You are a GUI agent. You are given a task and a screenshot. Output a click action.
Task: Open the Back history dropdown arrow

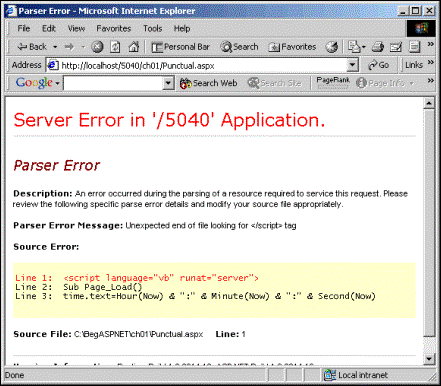pyautogui.click(x=55, y=47)
